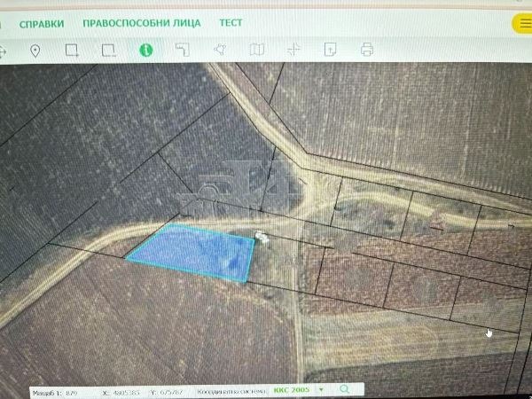Expand the КККС 2005 coordinate system dropdown
The image size is (532, 399).
(321, 389)
